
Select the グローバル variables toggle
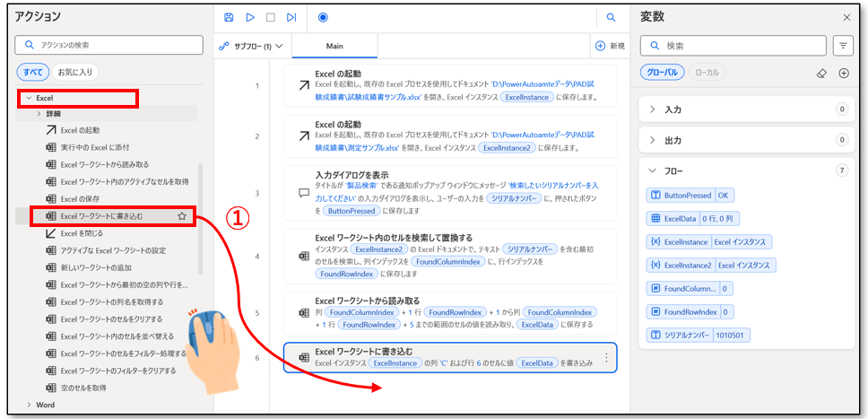[x=663, y=73]
